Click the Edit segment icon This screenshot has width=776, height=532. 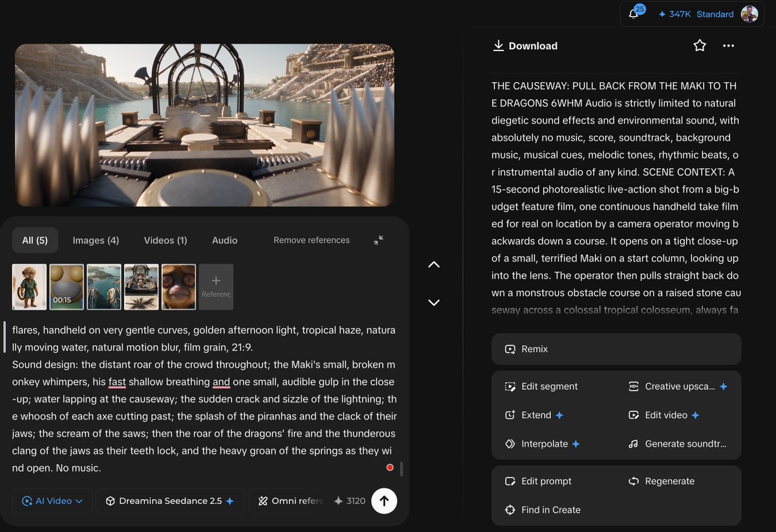click(x=510, y=387)
